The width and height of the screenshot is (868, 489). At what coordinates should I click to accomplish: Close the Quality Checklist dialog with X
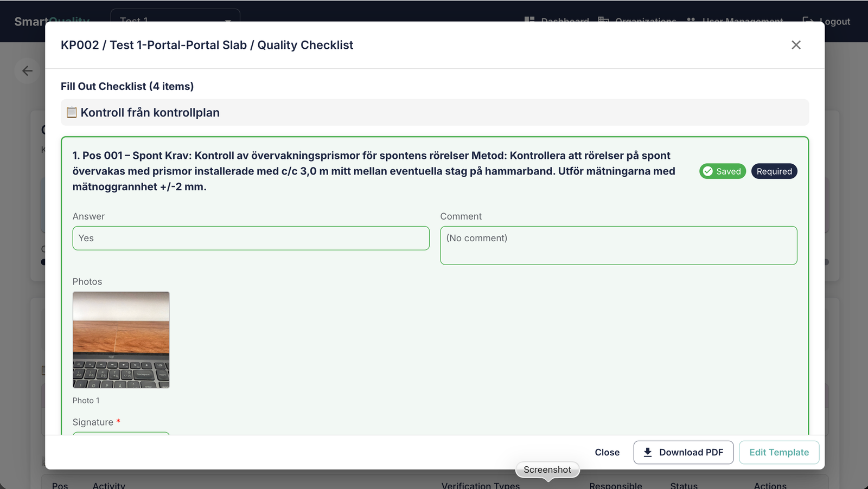pos(796,45)
